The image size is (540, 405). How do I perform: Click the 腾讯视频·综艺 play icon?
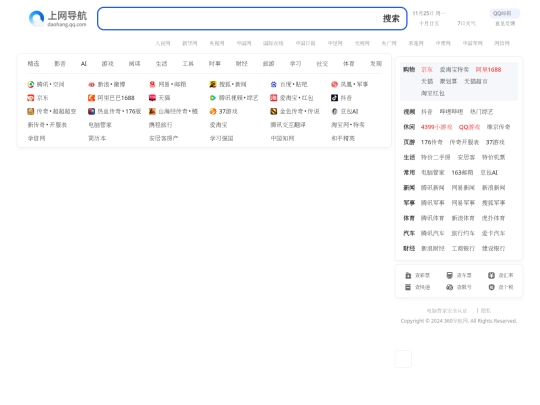213,98
